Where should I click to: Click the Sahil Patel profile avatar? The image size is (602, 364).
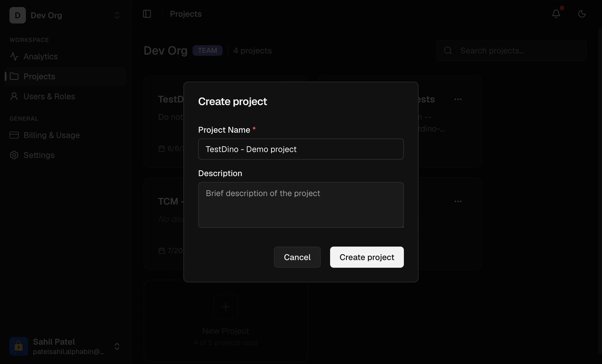19,346
